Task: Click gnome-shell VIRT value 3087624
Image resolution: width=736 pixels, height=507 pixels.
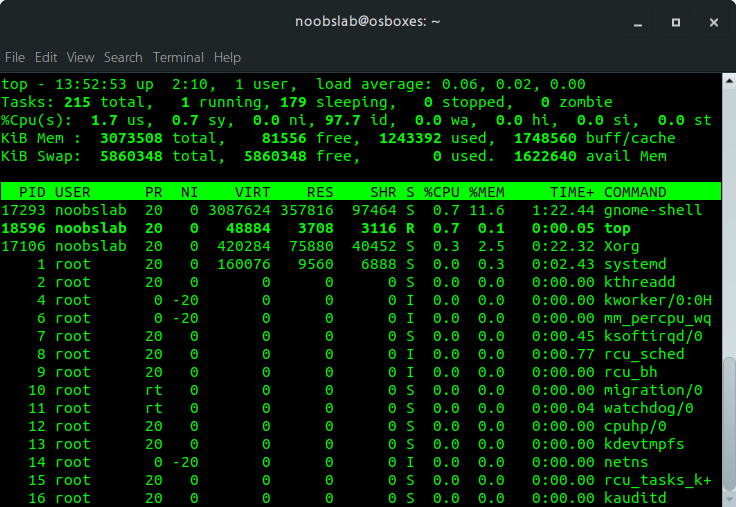Action: 239,210
